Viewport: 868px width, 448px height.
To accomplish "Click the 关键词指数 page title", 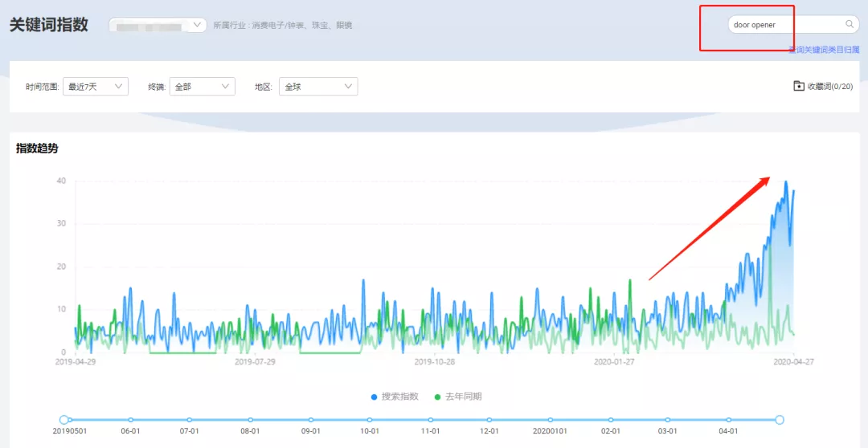I will point(49,25).
